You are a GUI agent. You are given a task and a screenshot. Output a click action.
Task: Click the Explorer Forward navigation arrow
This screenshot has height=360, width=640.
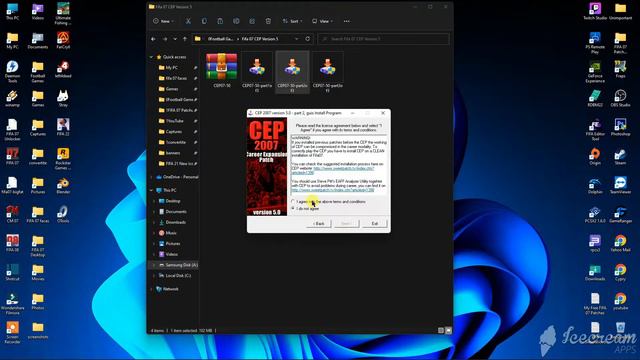pyautogui.click(x=165, y=39)
